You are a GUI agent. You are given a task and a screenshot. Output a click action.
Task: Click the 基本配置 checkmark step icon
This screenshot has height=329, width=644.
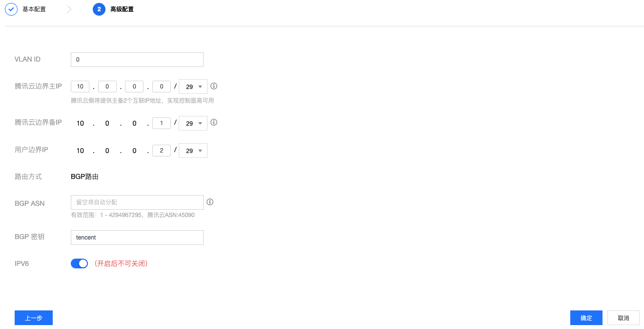[11, 9]
